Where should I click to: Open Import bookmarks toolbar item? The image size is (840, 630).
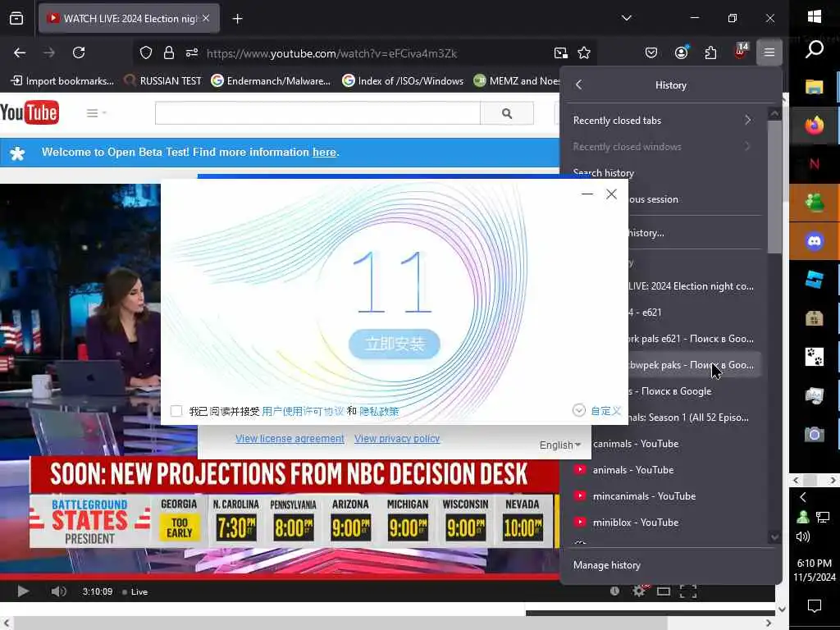(62, 81)
